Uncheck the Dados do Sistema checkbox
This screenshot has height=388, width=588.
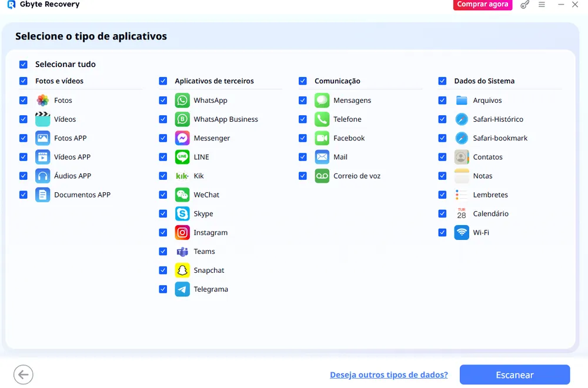442,81
